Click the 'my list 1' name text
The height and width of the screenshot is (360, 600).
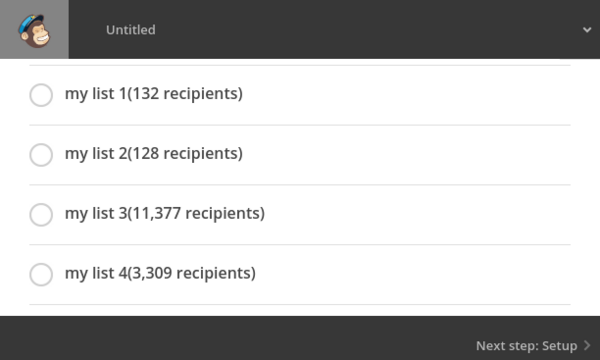pos(96,94)
